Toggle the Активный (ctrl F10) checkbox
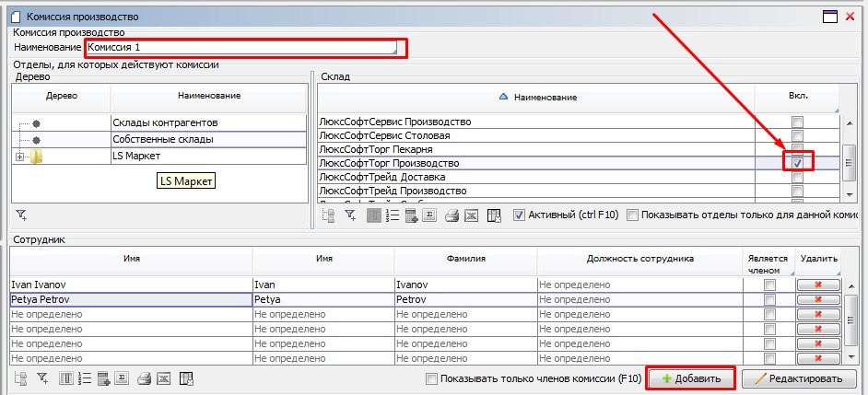868x395 pixels. (520, 215)
